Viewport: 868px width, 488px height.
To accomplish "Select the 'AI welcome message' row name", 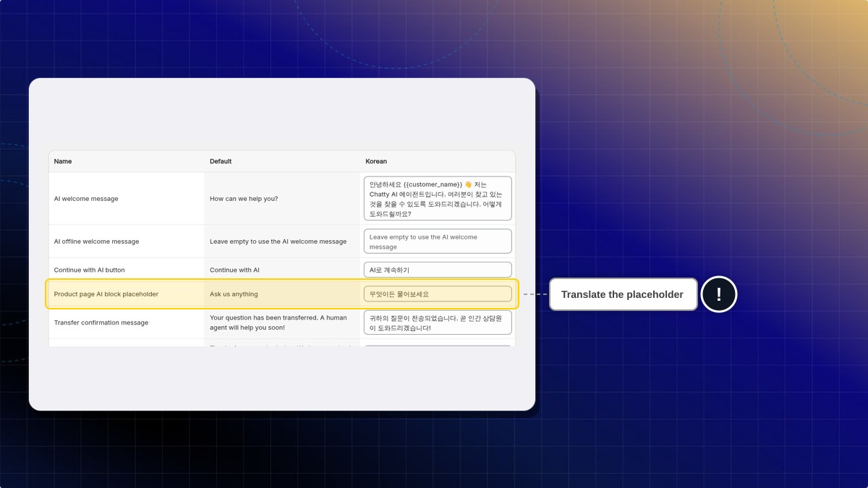I will pyautogui.click(x=86, y=199).
